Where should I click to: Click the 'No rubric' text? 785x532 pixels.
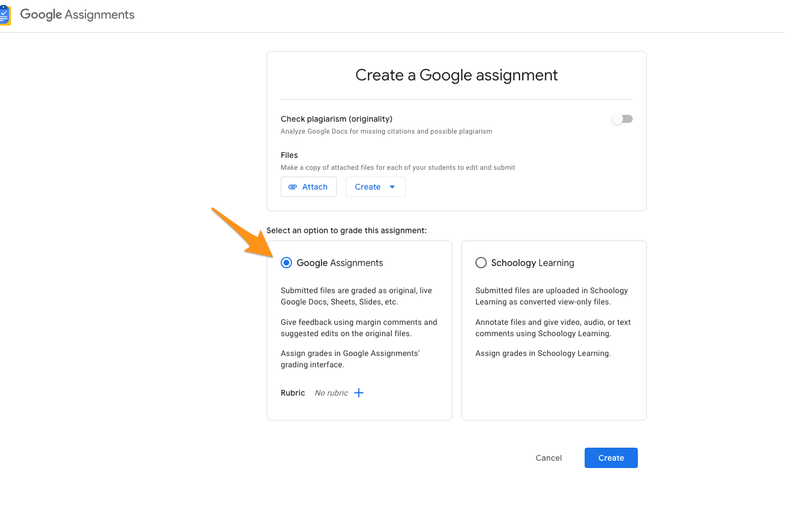[332, 393]
